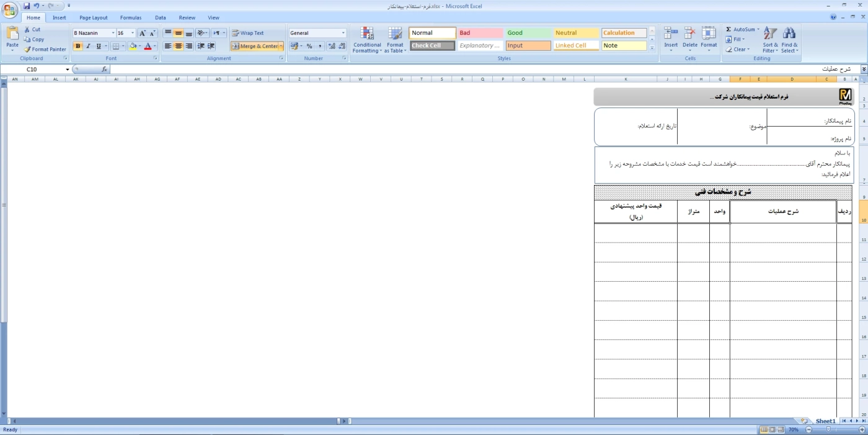Save the workbook from Quick Access toolbar
The image size is (868, 435).
pyautogui.click(x=27, y=6)
